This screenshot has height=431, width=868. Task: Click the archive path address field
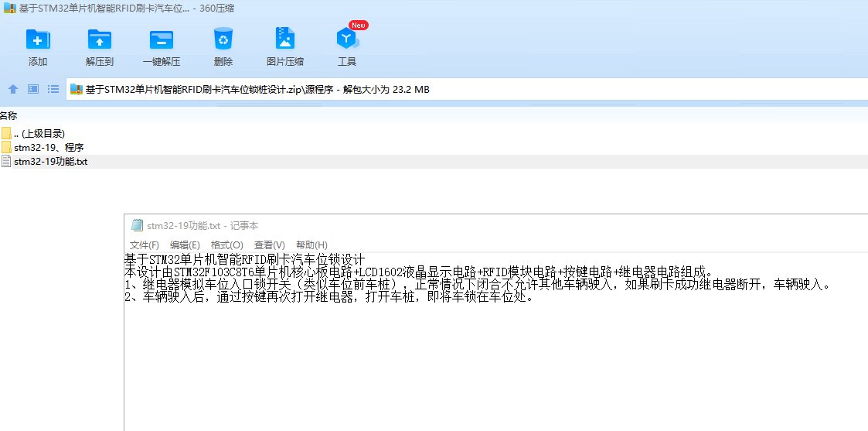(x=467, y=89)
